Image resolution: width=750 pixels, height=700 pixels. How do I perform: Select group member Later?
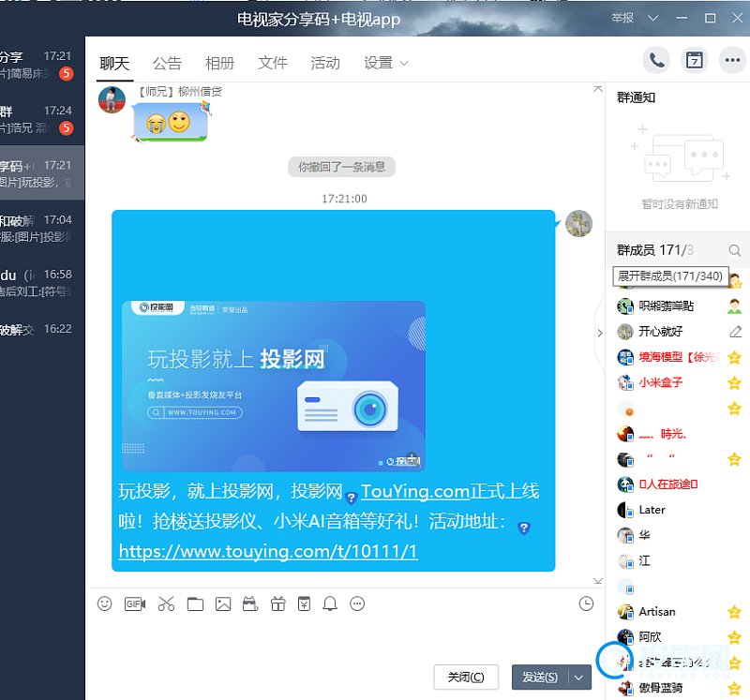point(652,510)
